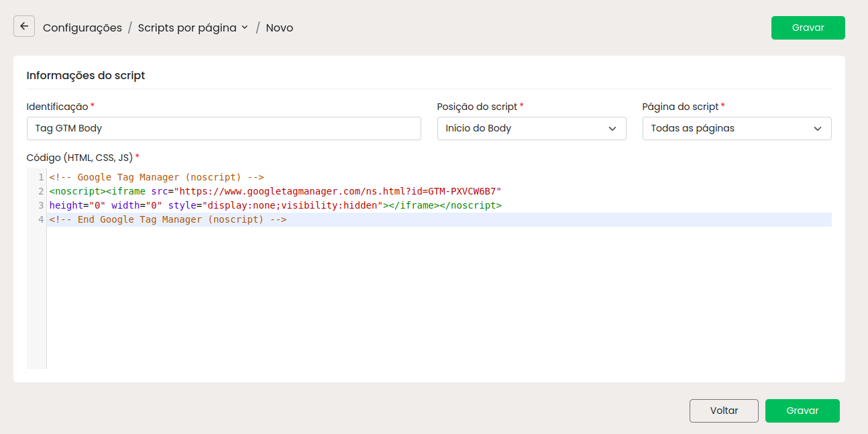Expand chevron beside Scripts por página
This screenshot has width=868, height=434.
click(x=245, y=28)
